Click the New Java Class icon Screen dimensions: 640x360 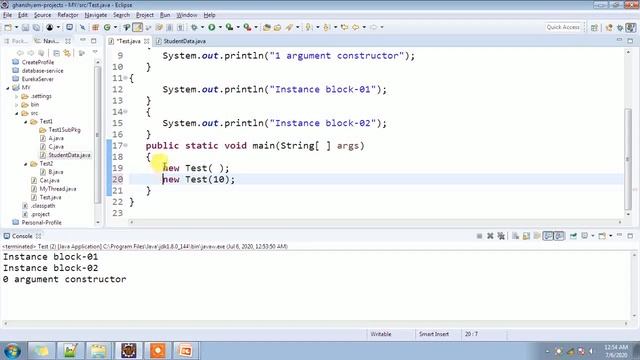tap(107, 27)
